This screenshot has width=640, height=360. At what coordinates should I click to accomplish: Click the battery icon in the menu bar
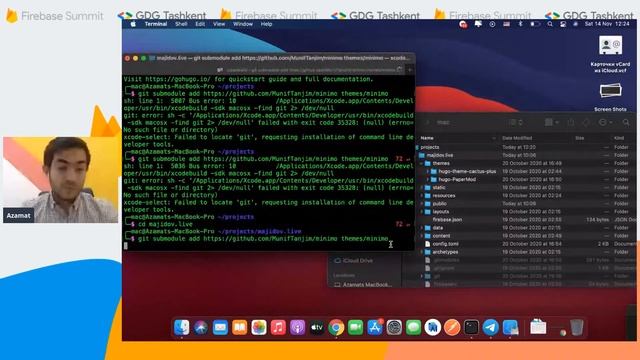(x=535, y=24)
